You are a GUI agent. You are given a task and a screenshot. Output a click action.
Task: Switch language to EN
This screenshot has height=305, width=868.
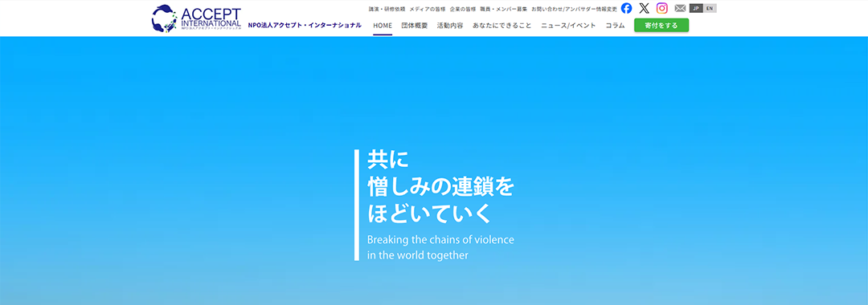click(710, 8)
